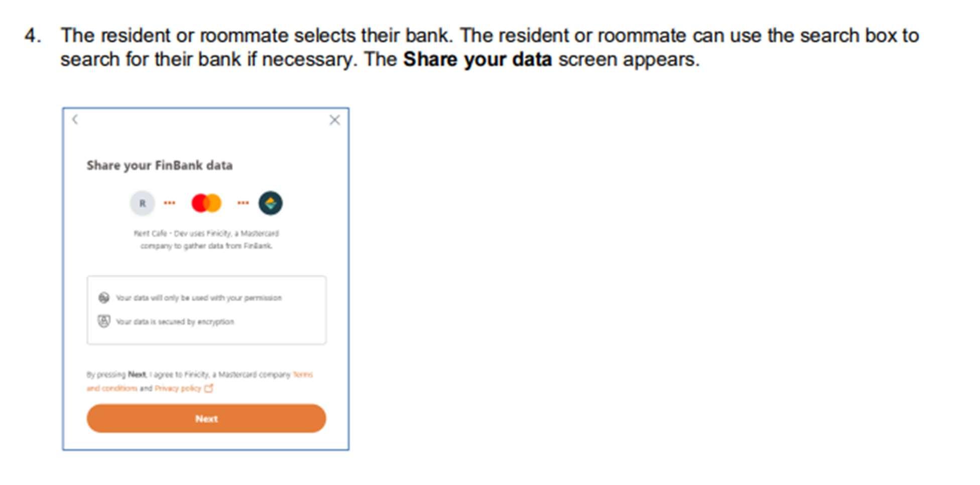Click the Rent Cafe Finicity description text
Image resolution: width=980 pixels, height=485 pixels.
[x=206, y=239]
